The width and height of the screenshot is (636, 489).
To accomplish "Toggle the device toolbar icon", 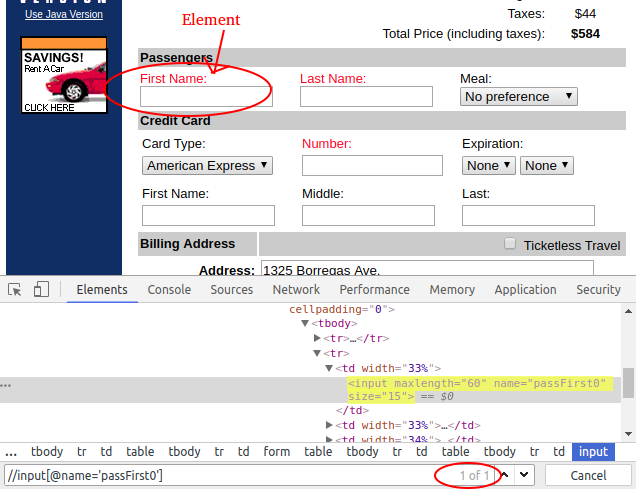I will pyautogui.click(x=41, y=290).
